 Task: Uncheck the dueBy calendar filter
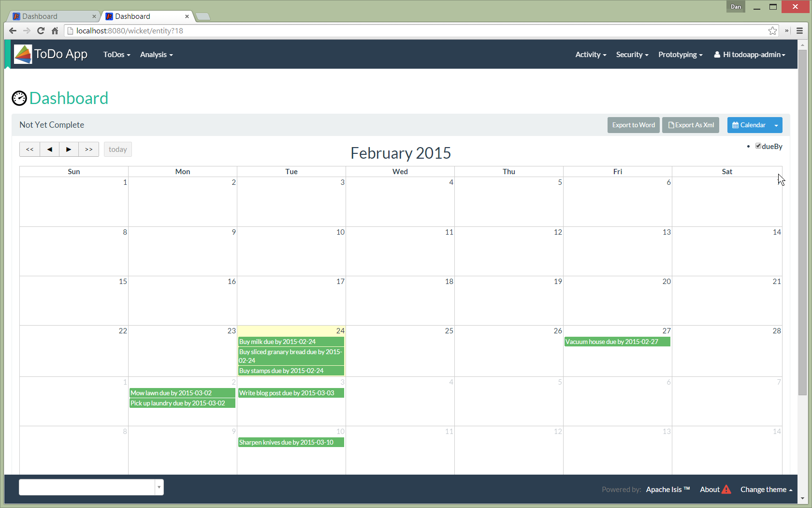tap(758, 146)
